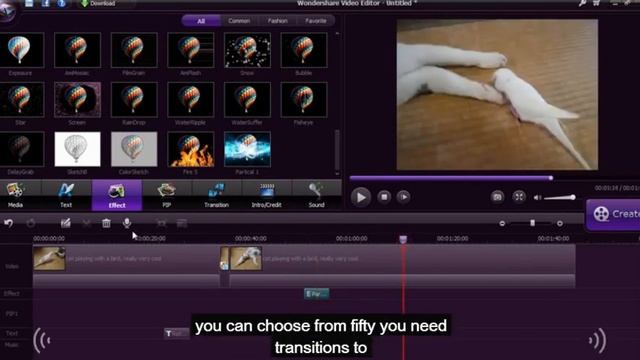This screenshot has width=640, height=360.
Task: Select the highlighted Effect tab
Action: coord(117,196)
